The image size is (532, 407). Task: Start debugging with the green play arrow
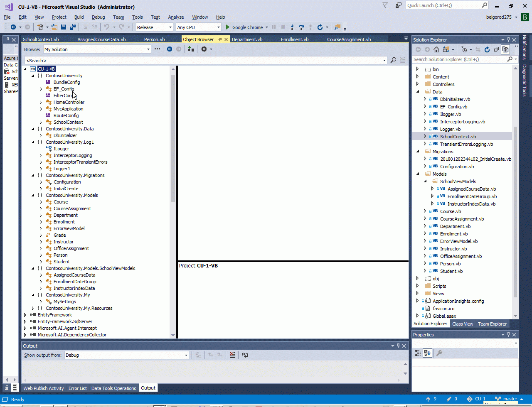coord(227,27)
